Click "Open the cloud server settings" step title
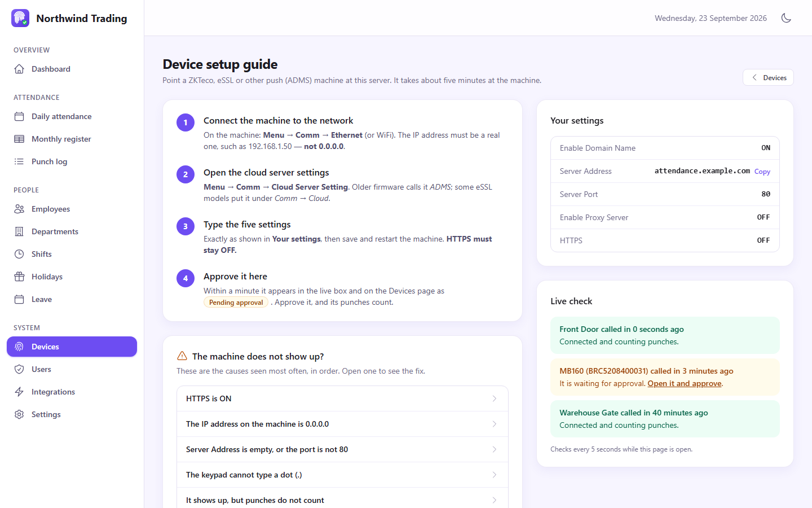This screenshot has width=812, height=508. 266,172
